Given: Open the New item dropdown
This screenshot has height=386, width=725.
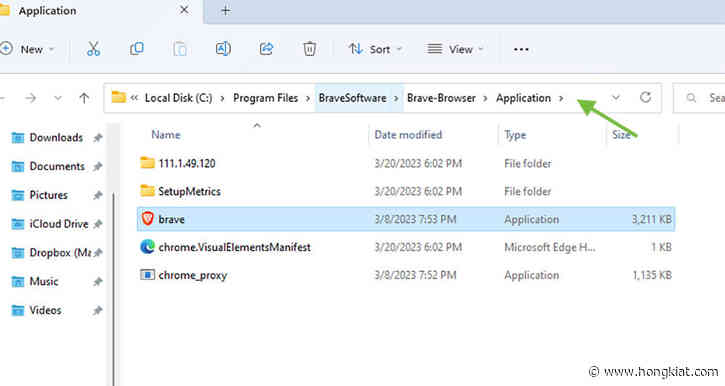Looking at the screenshot, I should click(x=28, y=49).
